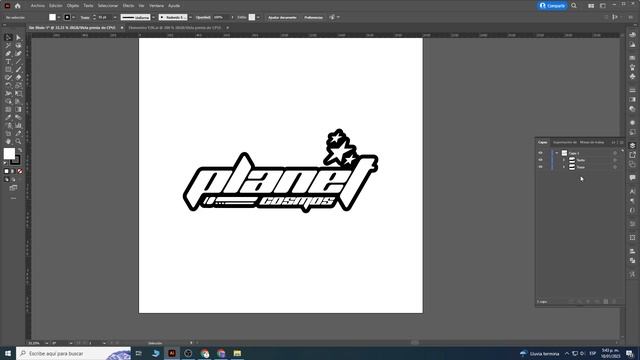Open the Change Screen Mode button
Screen dimensions: 640x360
13,188
